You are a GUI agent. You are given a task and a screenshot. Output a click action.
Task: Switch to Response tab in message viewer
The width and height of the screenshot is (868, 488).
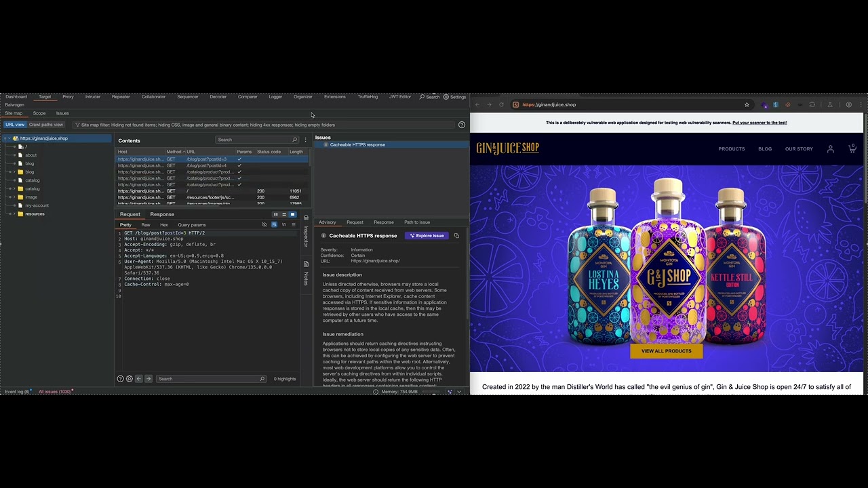click(x=162, y=214)
